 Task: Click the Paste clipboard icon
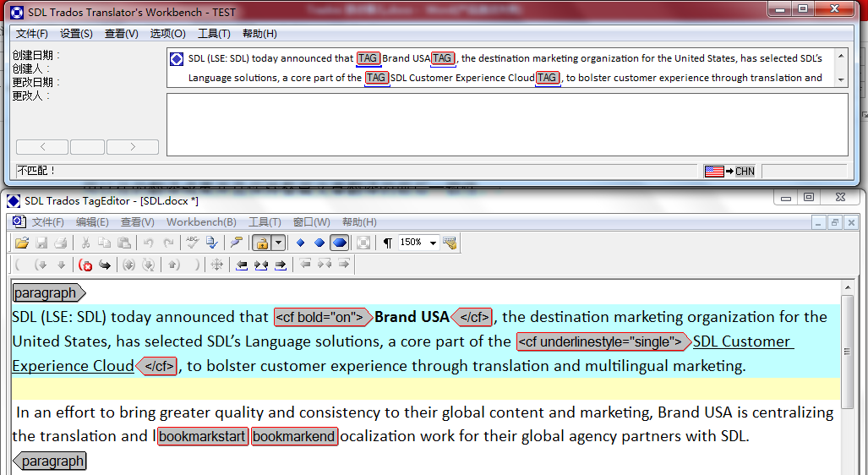124,243
